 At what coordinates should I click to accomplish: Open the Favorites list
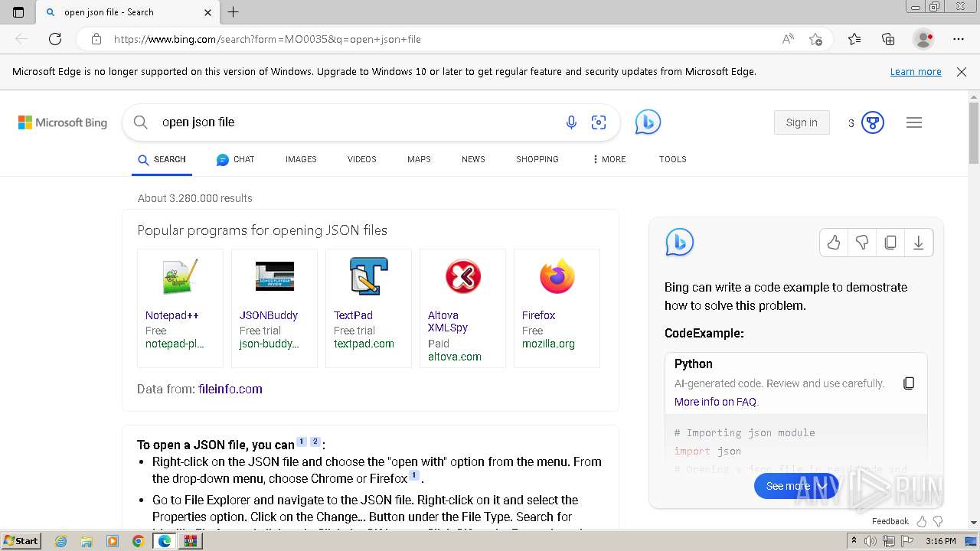point(854,39)
